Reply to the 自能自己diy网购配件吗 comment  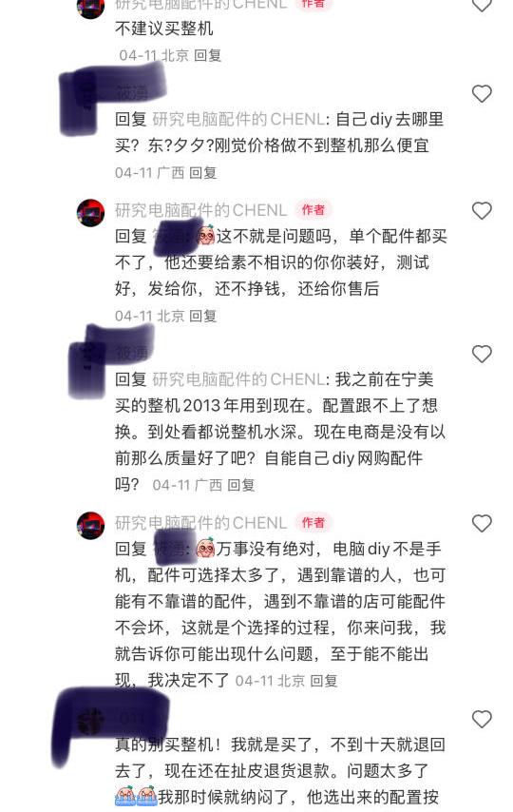[x=241, y=485]
